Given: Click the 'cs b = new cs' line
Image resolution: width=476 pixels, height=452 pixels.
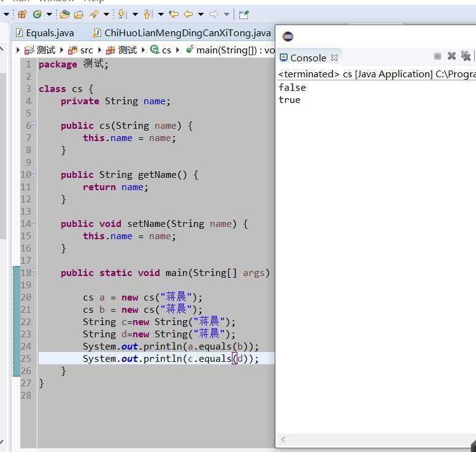Looking at the screenshot, I should tap(142, 309).
